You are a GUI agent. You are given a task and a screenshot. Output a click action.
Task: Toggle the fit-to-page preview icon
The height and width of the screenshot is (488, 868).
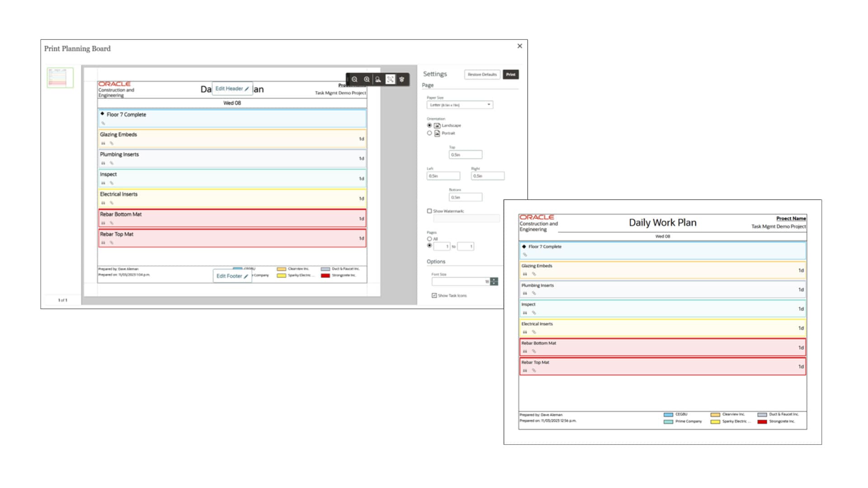point(390,80)
